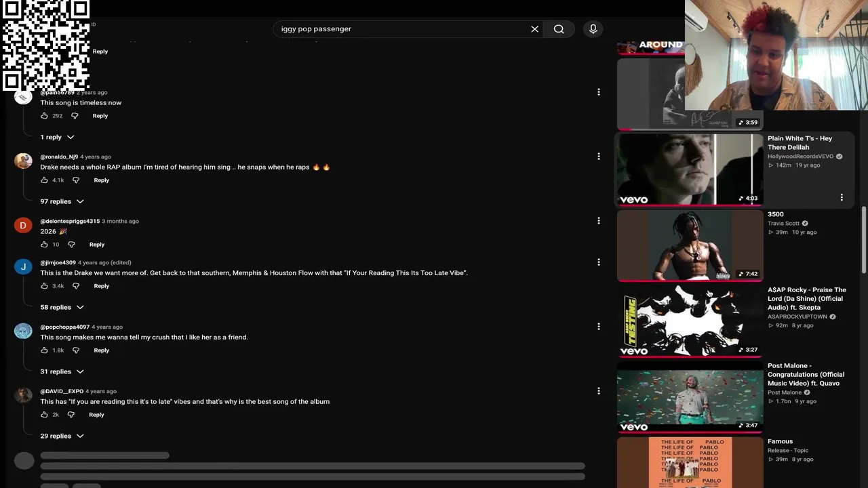
Task: Click the search magnifier button
Action: coord(559,29)
